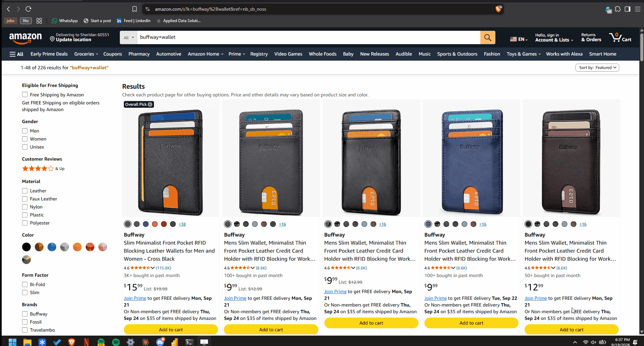Open browser extensions puzzle icon
Image resolution: width=644 pixels, height=346 pixels.
click(618, 9)
